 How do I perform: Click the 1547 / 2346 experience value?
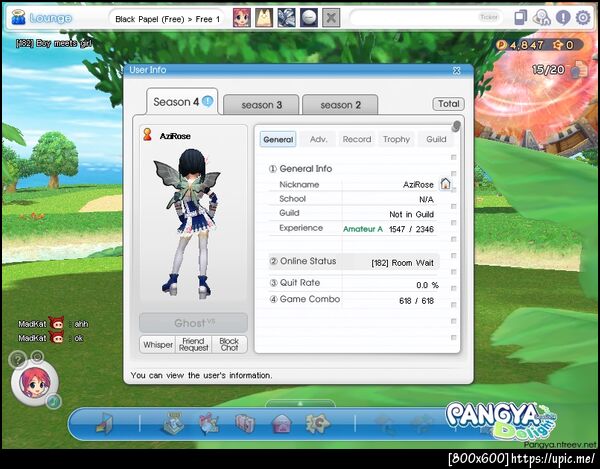(411, 229)
